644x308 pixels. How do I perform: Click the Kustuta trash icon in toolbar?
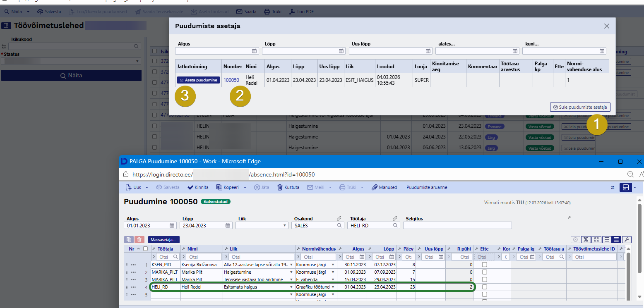(280, 187)
